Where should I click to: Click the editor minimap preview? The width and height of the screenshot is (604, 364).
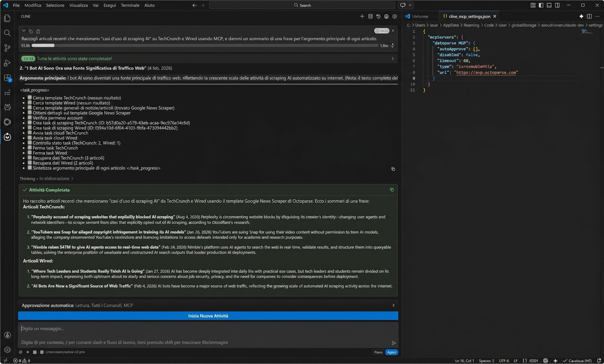click(587, 32)
